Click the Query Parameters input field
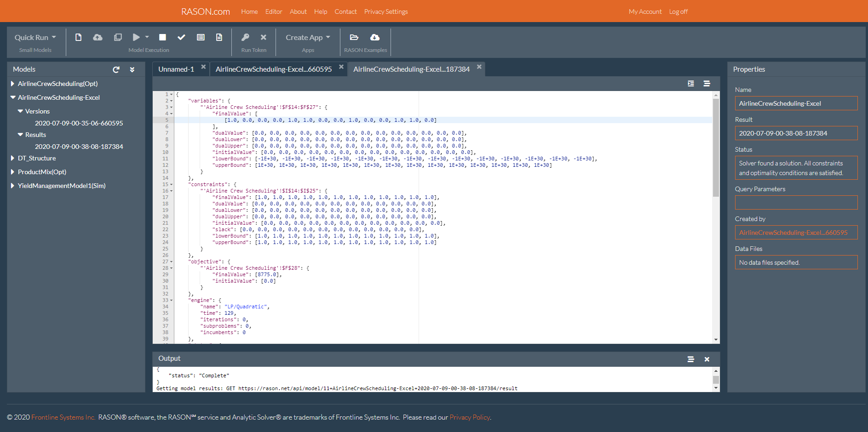The image size is (868, 432). pos(796,202)
